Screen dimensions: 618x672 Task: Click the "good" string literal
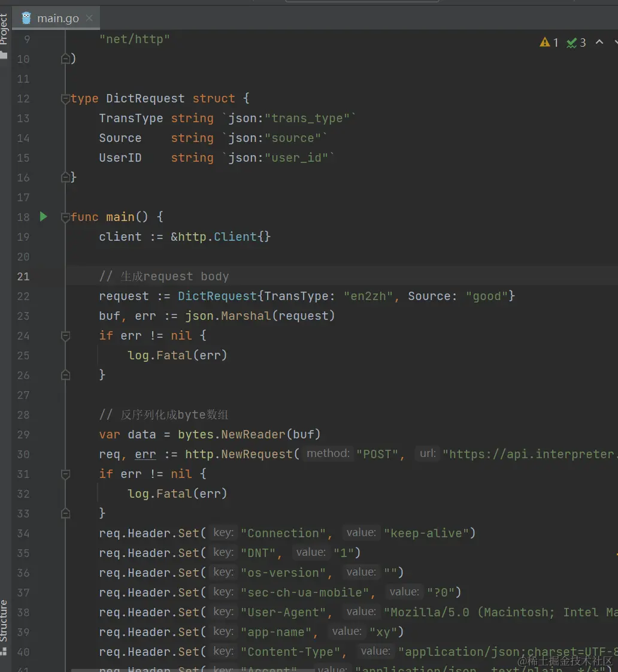click(x=487, y=296)
